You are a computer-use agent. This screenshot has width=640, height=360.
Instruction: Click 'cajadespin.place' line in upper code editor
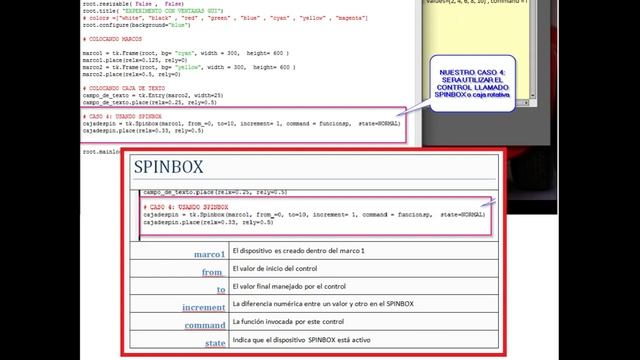[x=143, y=131]
